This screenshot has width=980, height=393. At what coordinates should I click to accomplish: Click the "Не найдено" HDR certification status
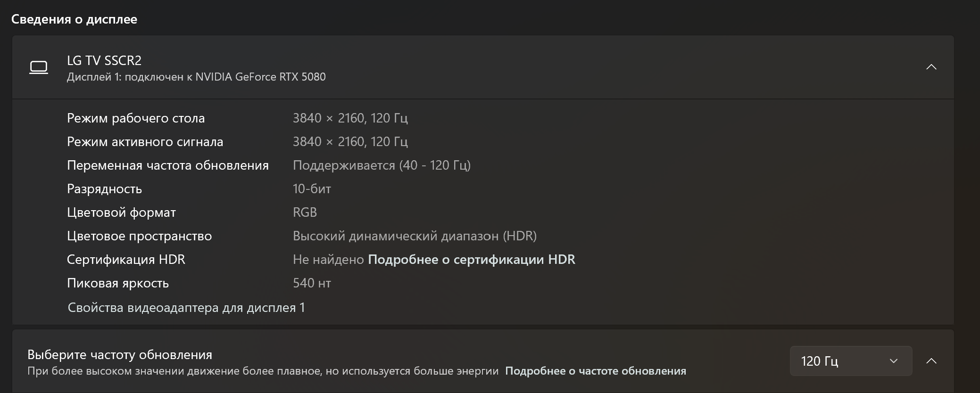328,260
